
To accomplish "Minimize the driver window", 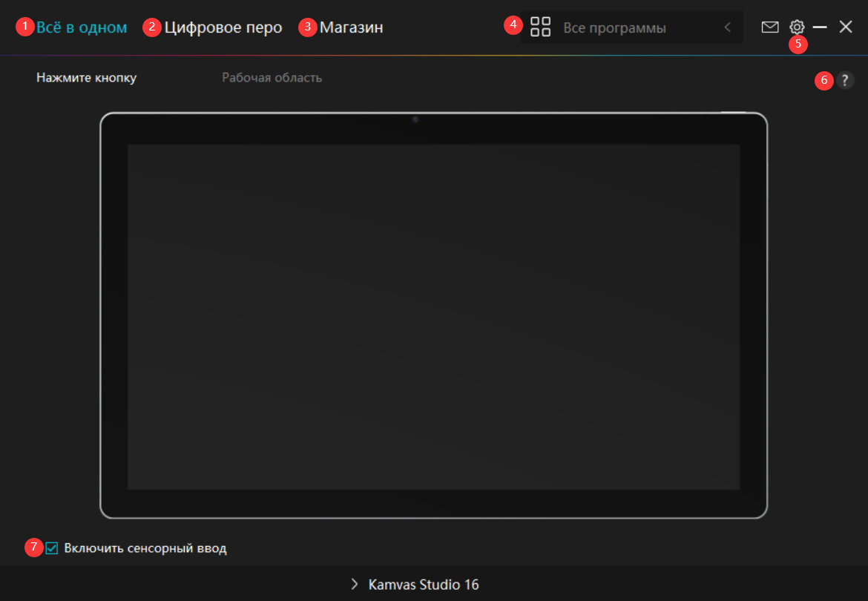I will pos(820,27).
